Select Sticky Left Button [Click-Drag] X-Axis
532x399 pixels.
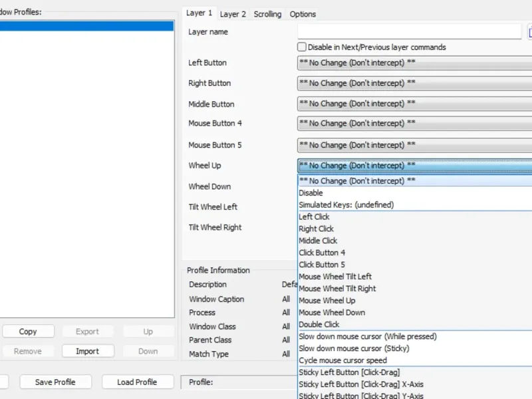[414, 384]
